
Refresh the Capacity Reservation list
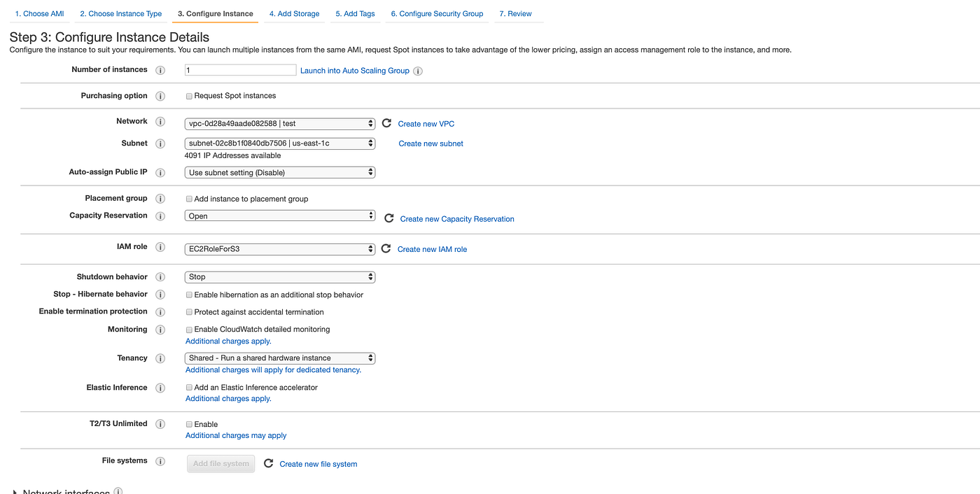389,218
